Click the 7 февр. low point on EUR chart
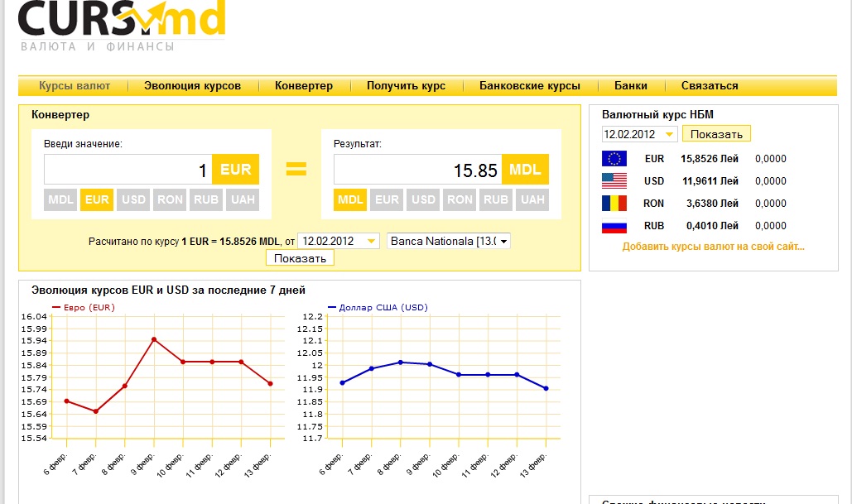The image size is (852, 504). coord(96,411)
